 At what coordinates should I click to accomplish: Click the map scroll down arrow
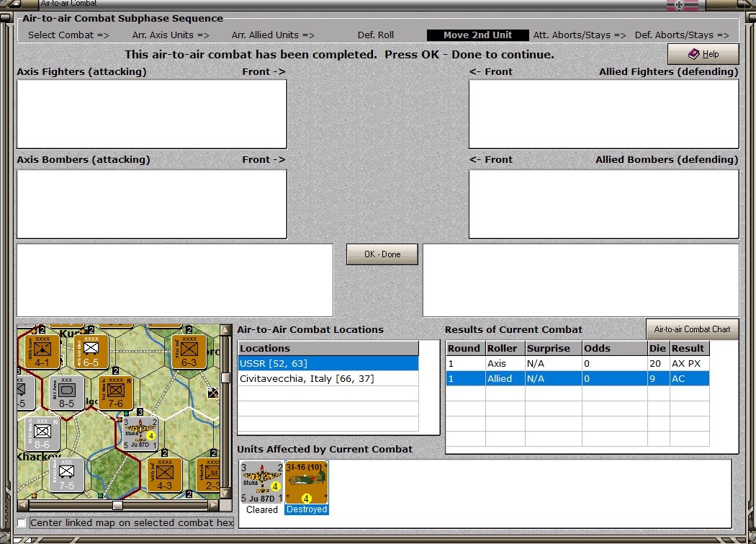(225, 494)
